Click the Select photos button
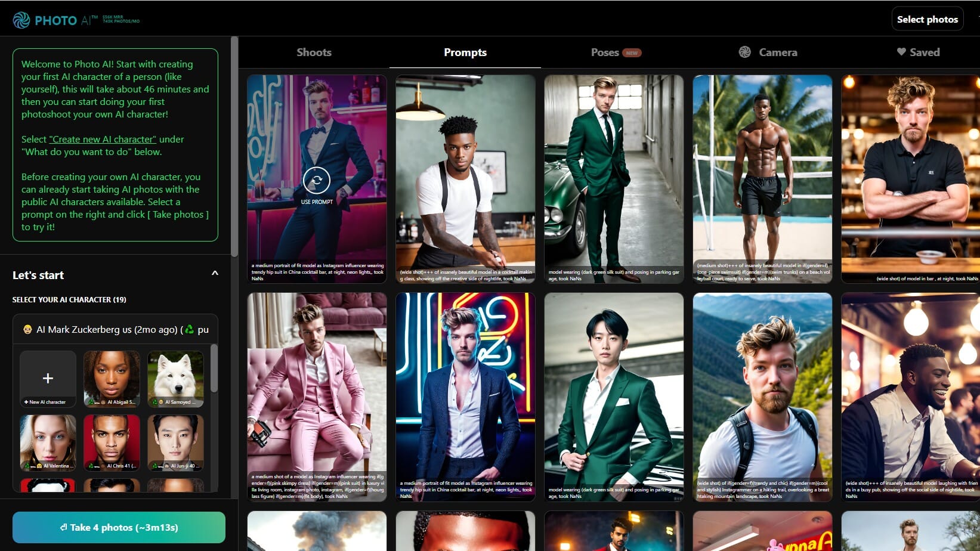980x551 pixels. tap(928, 18)
